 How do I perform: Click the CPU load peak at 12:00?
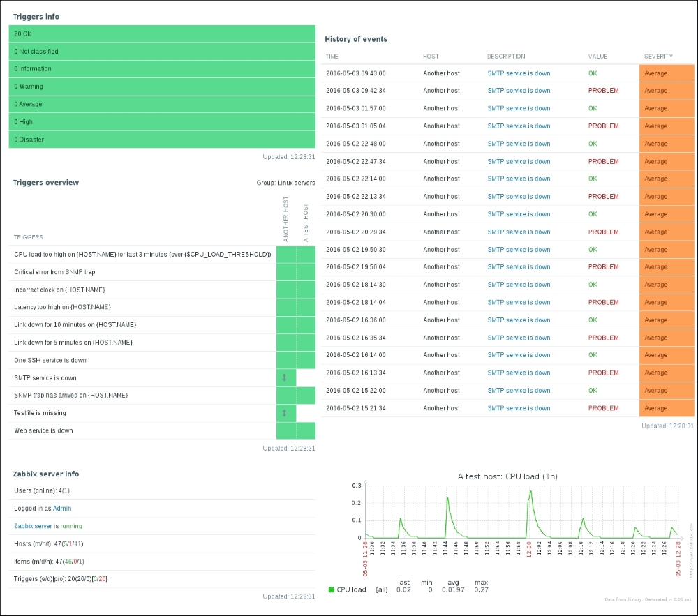[x=530, y=493]
